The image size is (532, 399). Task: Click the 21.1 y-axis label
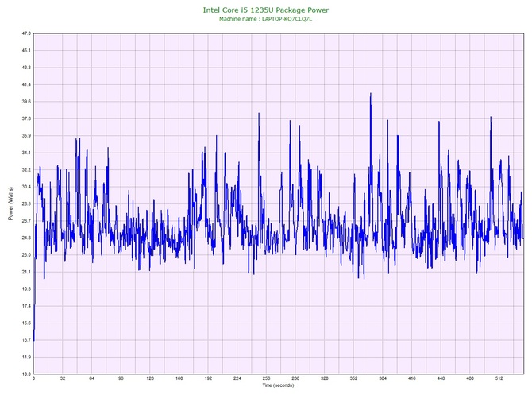[26, 272]
